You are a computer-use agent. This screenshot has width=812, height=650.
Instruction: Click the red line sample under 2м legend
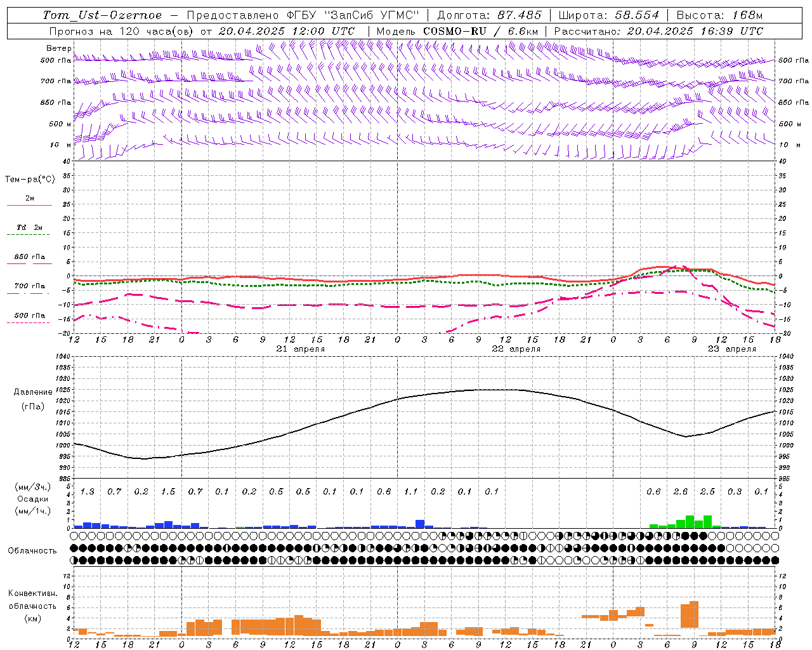coord(29,206)
